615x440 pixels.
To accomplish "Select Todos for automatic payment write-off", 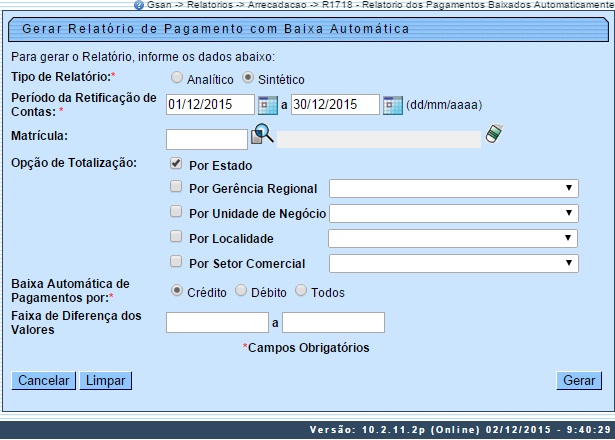I will click(x=302, y=290).
